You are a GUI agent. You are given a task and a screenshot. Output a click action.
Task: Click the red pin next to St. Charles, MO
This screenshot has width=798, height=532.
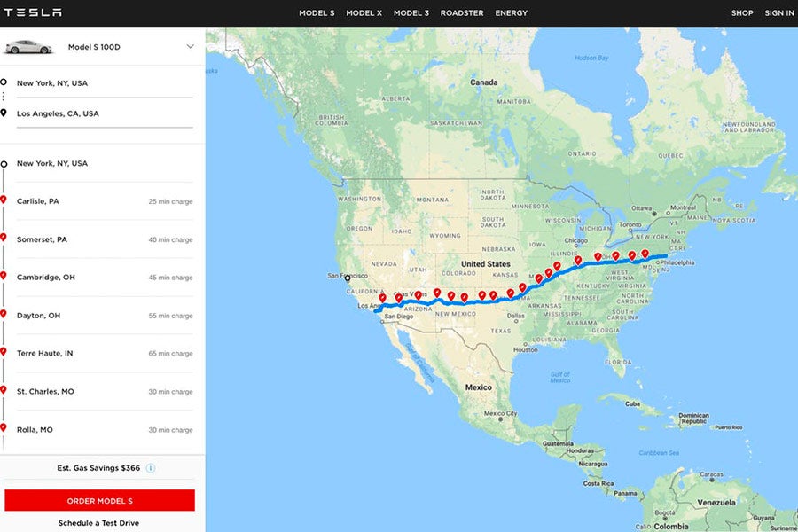(4, 390)
